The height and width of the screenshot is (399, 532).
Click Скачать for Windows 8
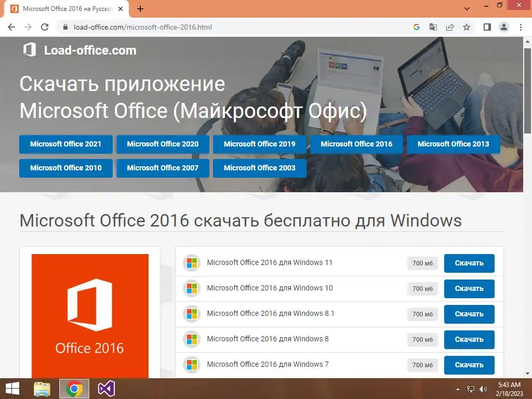(x=469, y=340)
